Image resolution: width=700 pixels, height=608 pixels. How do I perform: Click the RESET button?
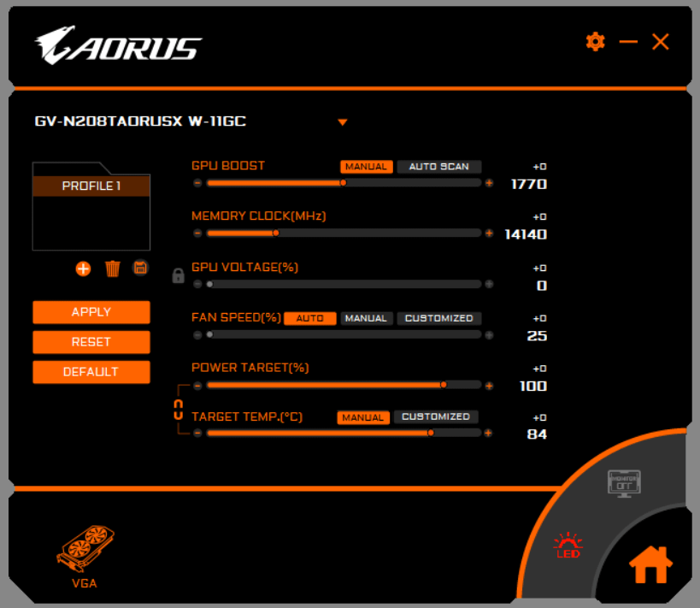[91, 342]
